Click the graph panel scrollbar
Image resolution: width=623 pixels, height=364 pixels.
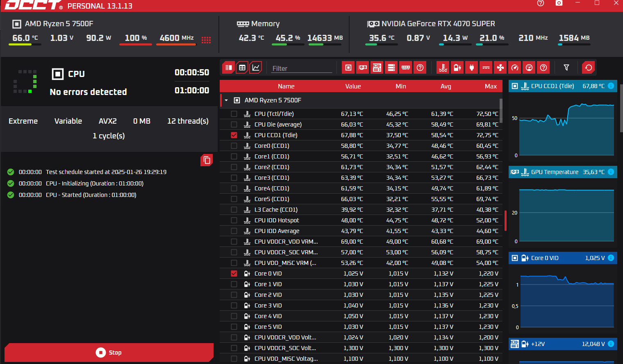click(621, 108)
